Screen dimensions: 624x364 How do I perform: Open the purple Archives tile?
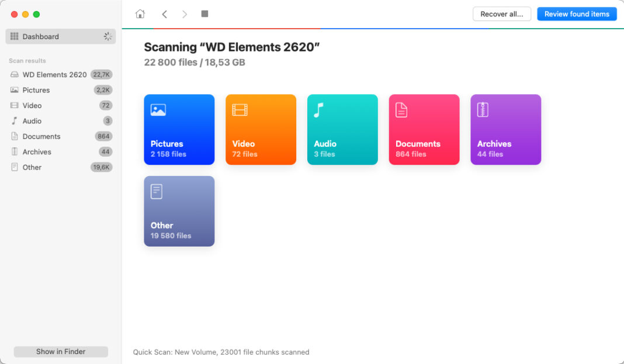[x=506, y=129]
